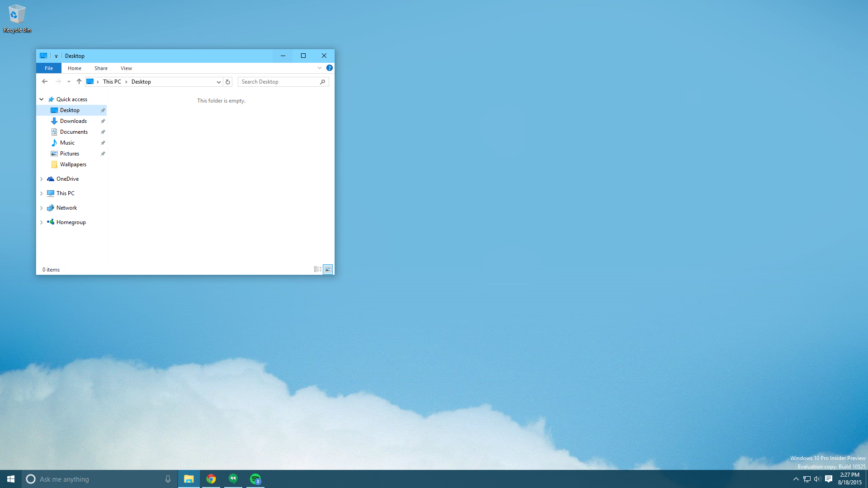Click the pin icon beside Documents

point(103,132)
